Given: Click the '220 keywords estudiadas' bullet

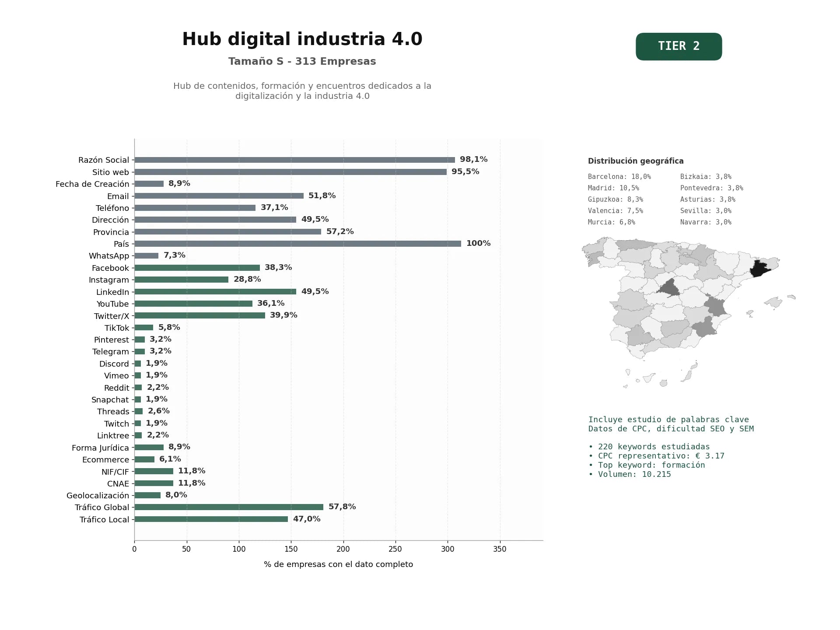Looking at the screenshot, I should click(x=649, y=447).
